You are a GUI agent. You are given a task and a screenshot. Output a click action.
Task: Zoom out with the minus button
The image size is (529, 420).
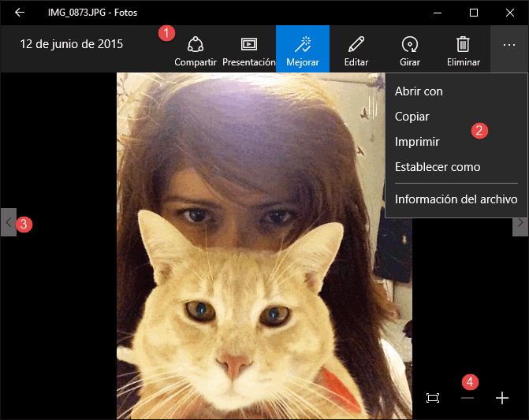[x=468, y=398]
